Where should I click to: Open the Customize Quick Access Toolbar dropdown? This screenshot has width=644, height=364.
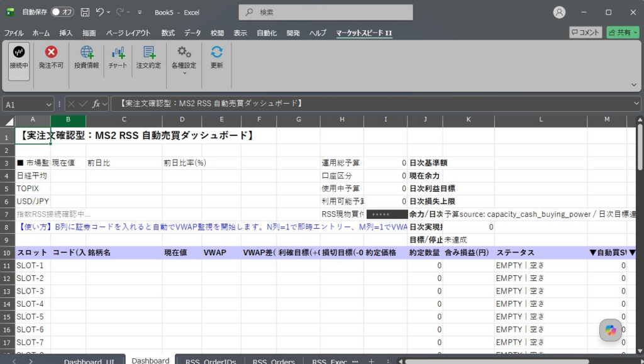click(x=140, y=13)
